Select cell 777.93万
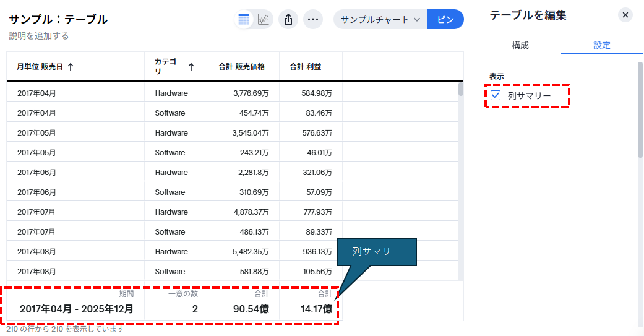The image size is (644, 336). click(x=317, y=212)
